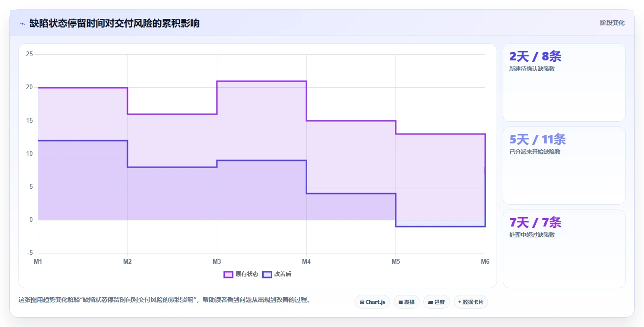Screen dimensions: 644x327
Task: Click the M6 axis label
Action: (485, 261)
